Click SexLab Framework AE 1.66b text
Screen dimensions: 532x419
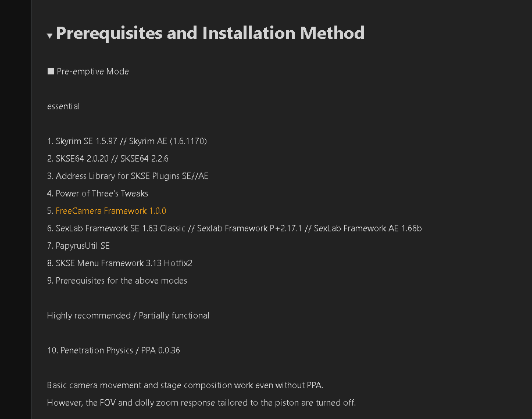click(368, 228)
